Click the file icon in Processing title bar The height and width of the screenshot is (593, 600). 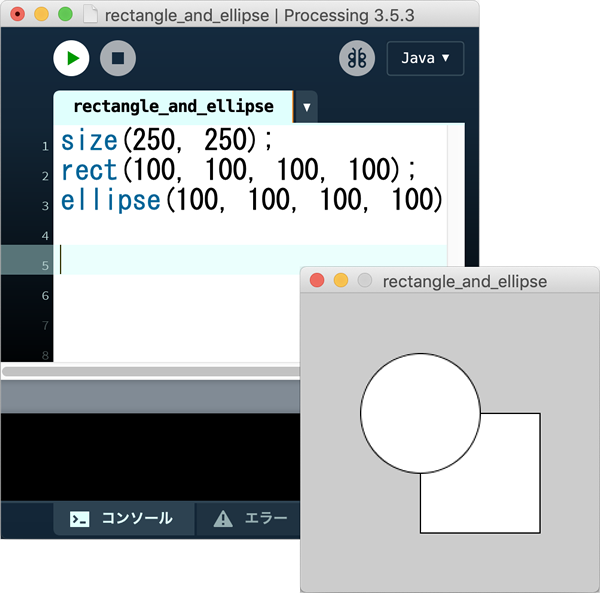click(x=91, y=16)
